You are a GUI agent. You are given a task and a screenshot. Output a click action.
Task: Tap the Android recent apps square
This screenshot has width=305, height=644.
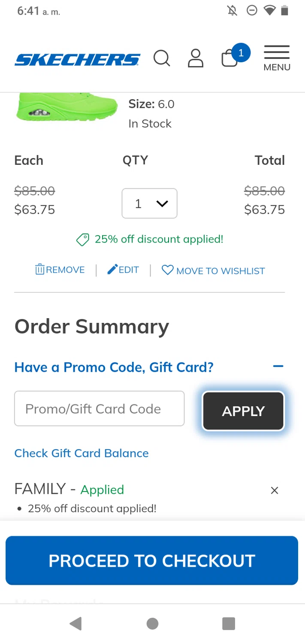point(229,623)
